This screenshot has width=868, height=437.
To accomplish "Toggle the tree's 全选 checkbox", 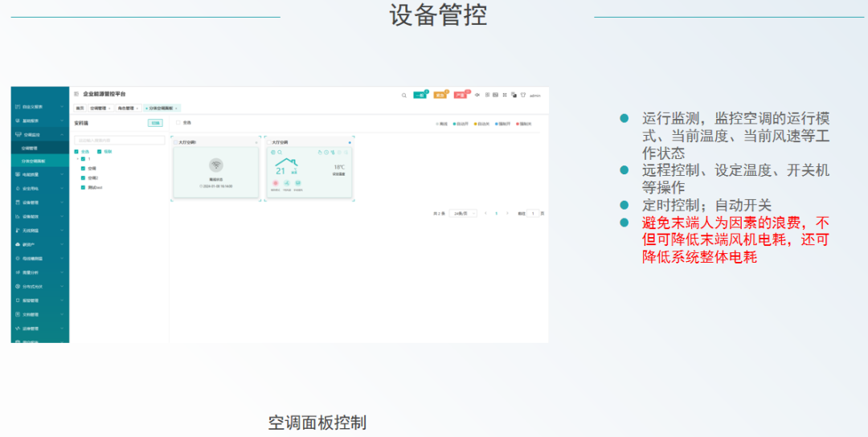I will 76,152.
